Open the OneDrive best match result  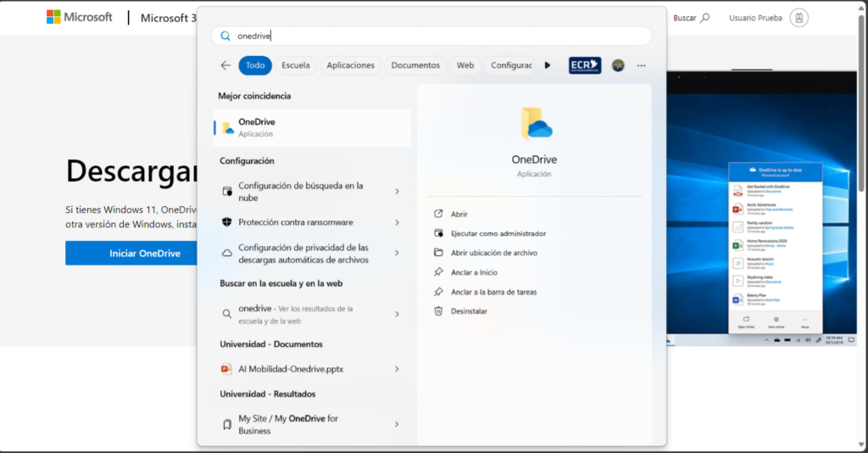coord(312,127)
